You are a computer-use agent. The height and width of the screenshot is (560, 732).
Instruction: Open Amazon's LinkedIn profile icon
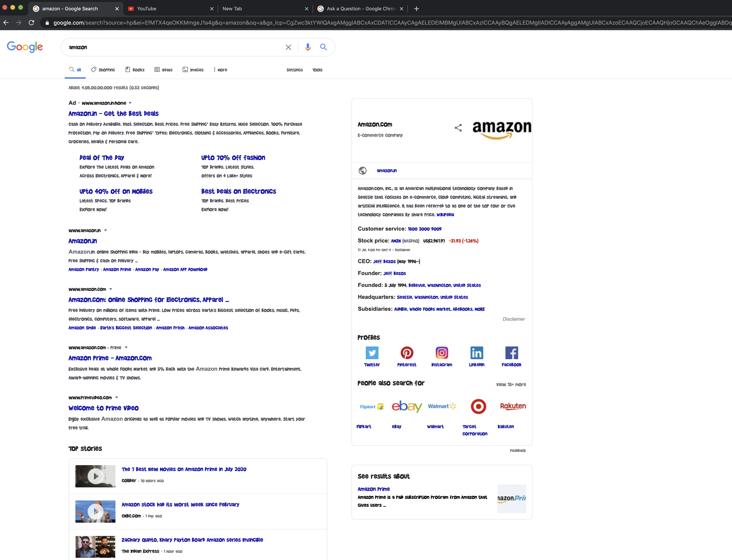[x=476, y=353]
